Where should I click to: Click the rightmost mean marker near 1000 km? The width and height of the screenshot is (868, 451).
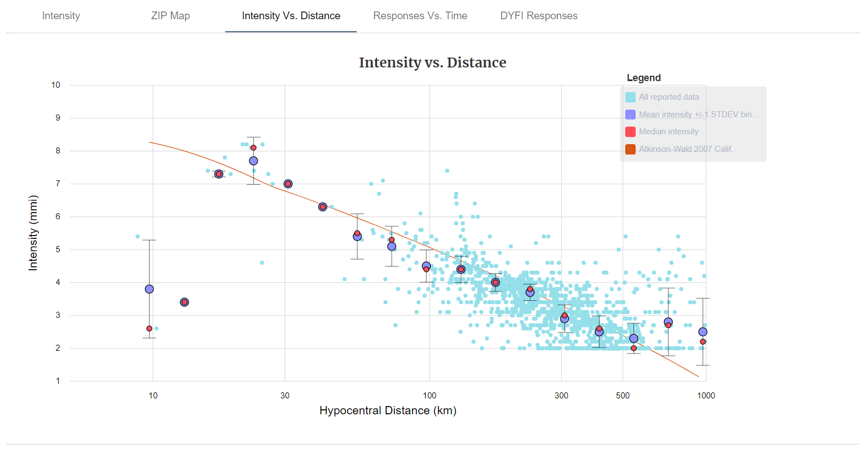pos(703,332)
